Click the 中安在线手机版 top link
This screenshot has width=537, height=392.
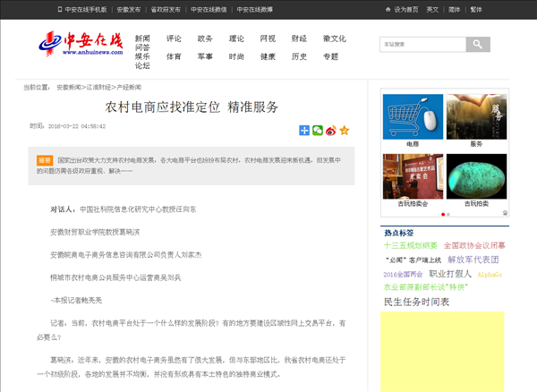pos(85,9)
